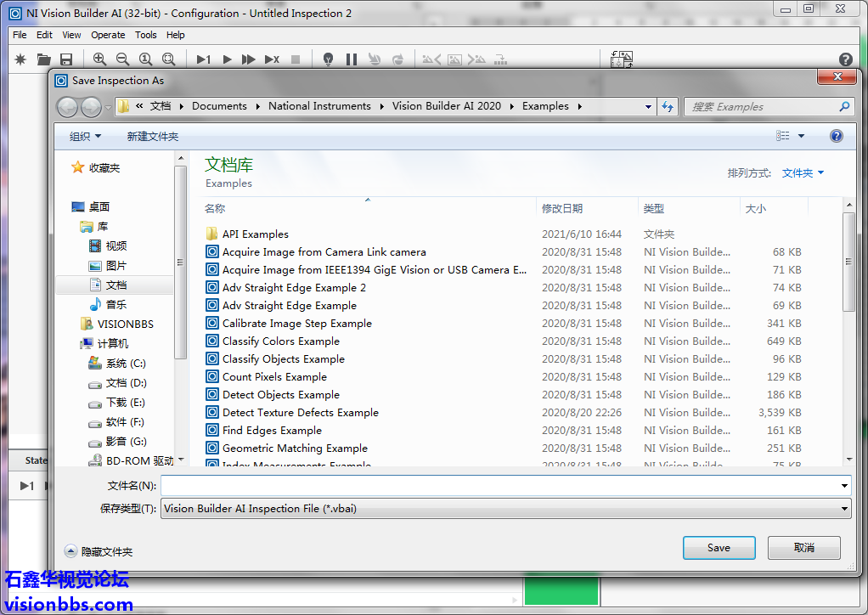Open the Tools menu
The height and width of the screenshot is (615, 868).
point(146,35)
